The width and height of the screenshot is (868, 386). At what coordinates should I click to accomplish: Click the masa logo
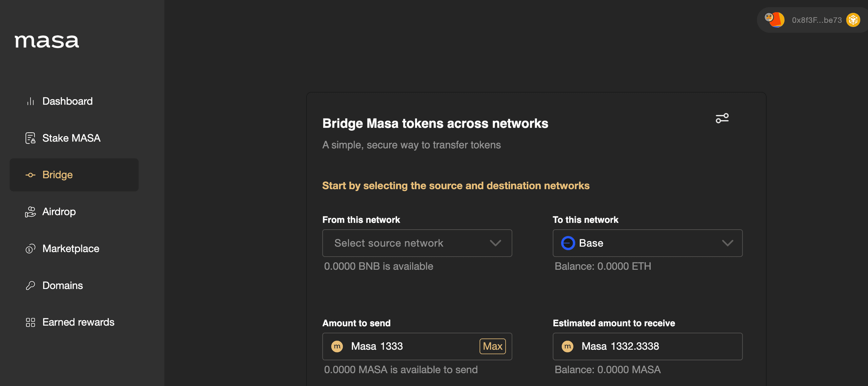[47, 41]
